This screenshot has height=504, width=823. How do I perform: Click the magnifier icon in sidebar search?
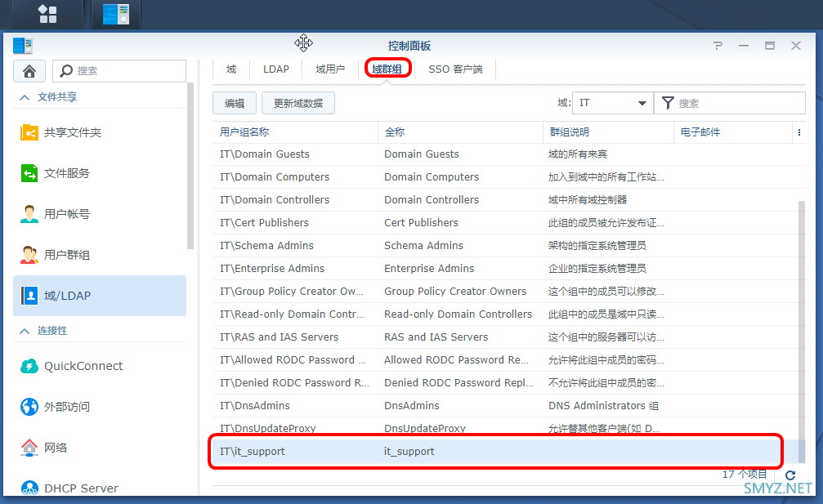coord(66,71)
